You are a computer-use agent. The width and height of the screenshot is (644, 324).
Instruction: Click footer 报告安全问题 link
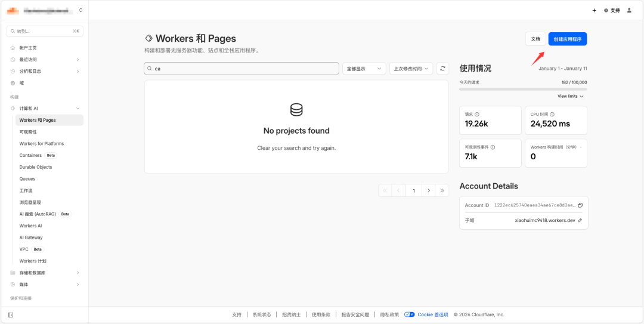pos(355,314)
